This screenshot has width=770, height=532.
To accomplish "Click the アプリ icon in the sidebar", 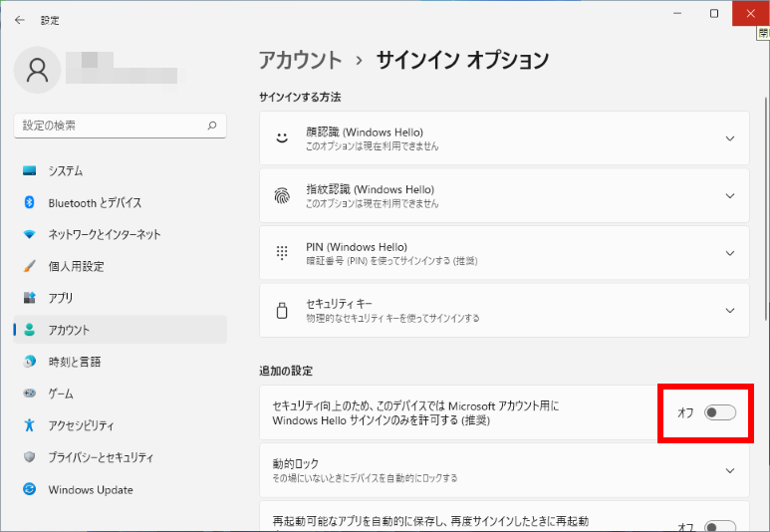I will tap(30, 298).
